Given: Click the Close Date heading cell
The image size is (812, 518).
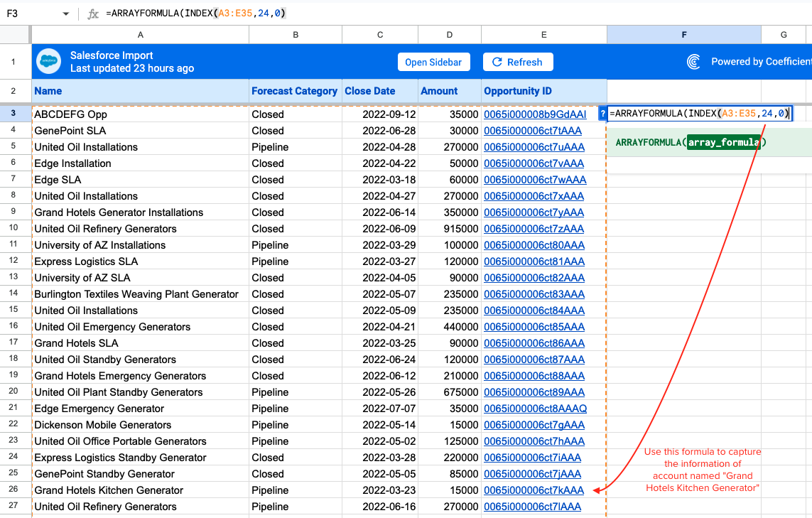Looking at the screenshot, I should (380, 91).
